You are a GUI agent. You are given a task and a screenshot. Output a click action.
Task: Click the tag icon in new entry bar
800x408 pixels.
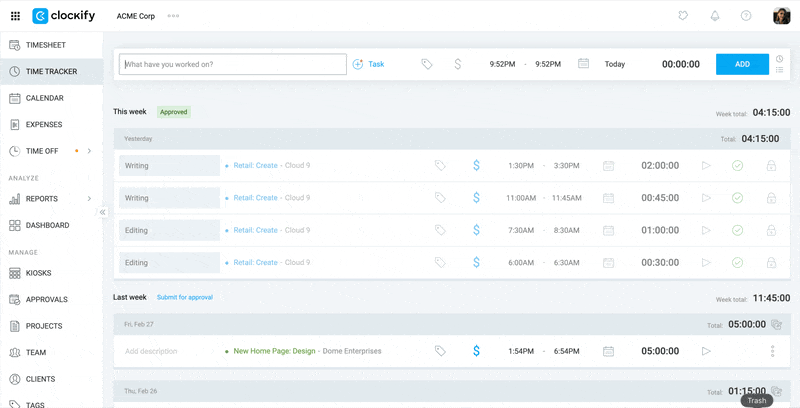(427, 64)
